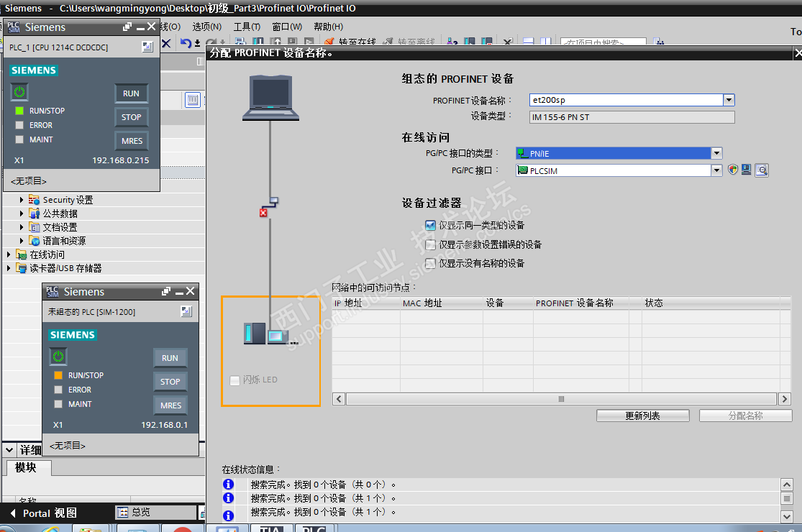Click the broken connection red X marker

coord(263,213)
